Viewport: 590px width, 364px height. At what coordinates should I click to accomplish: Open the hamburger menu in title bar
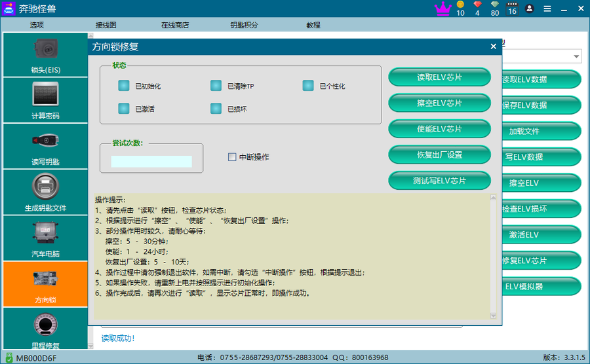tap(547, 9)
